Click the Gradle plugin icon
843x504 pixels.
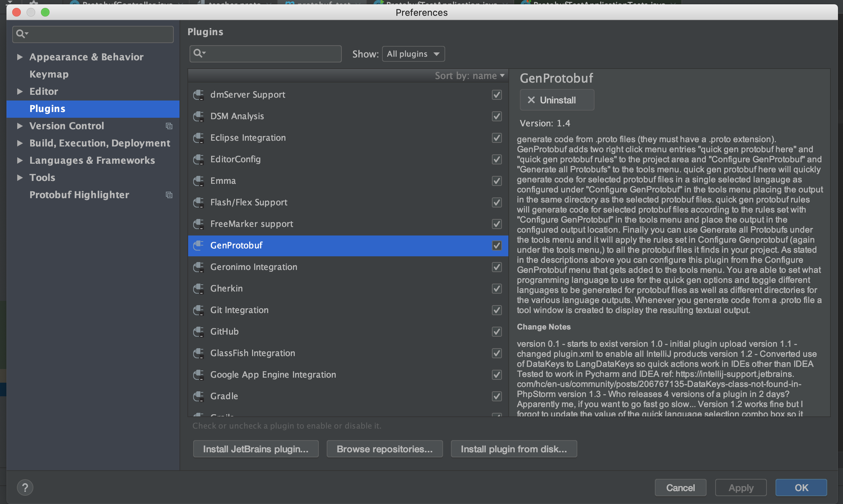[x=199, y=396]
